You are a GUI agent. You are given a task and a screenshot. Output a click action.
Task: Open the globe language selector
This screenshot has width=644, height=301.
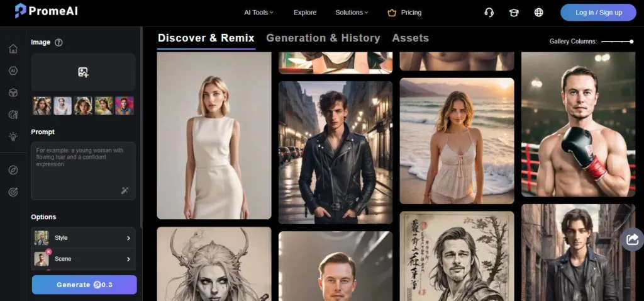coord(539,13)
